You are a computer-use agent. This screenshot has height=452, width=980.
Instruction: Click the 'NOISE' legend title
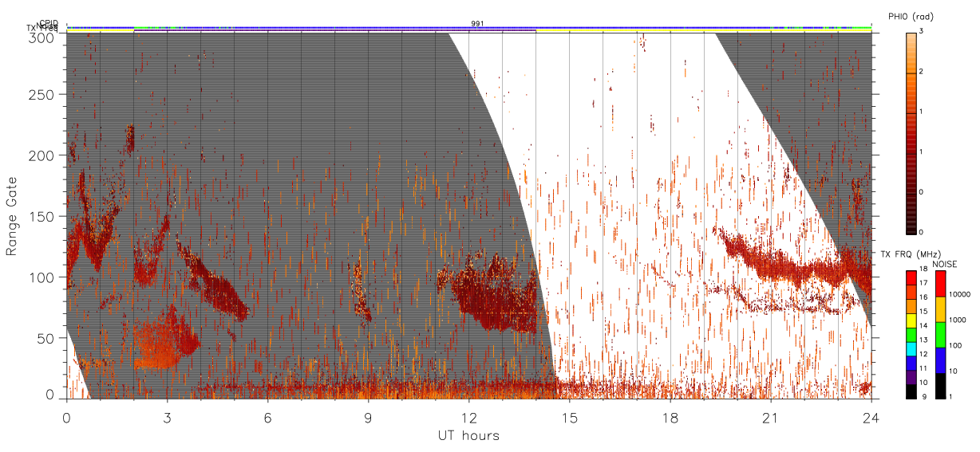pos(944,264)
